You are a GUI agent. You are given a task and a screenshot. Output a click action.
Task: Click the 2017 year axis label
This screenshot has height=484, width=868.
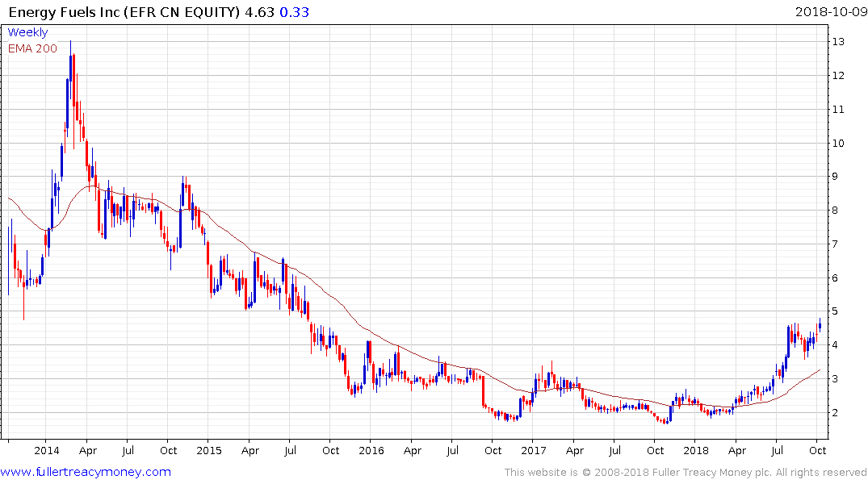point(534,450)
